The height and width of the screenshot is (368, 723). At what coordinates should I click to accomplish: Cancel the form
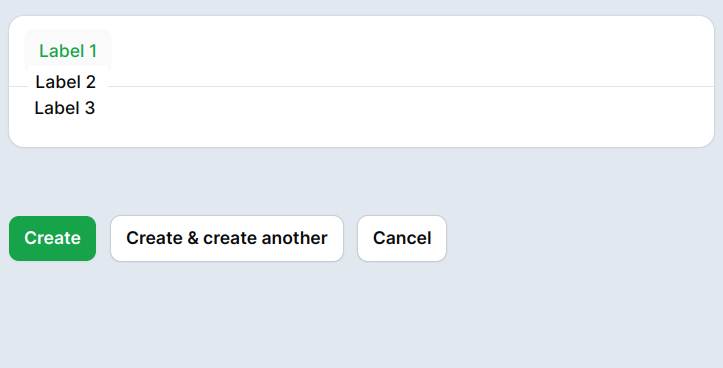pos(402,238)
